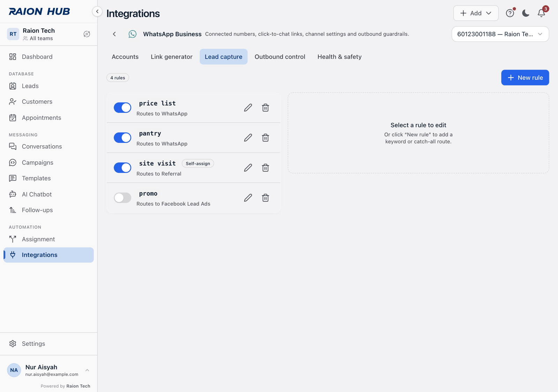Click the pantry rule name
The height and width of the screenshot is (392, 558).
[x=150, y=133]
